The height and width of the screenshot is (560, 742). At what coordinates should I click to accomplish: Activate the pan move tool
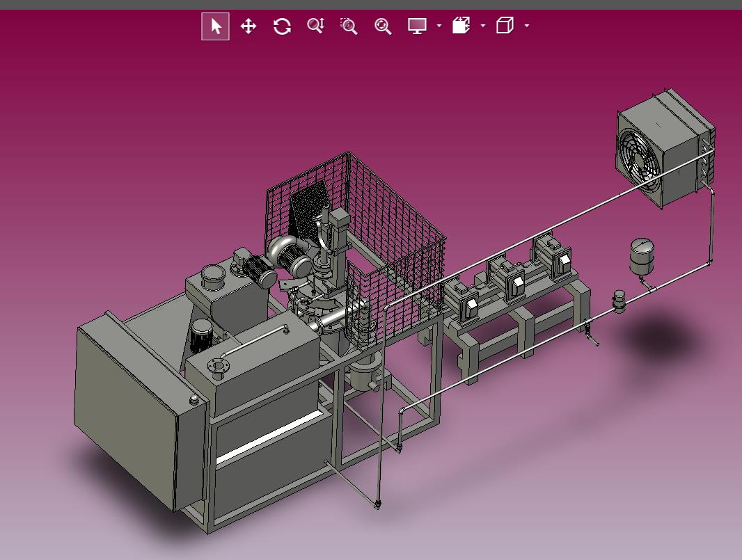[248, 26]
